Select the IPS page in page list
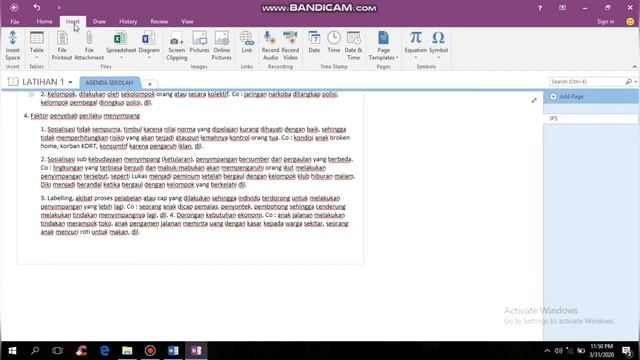Viewport: 640px width, 360px height. pyautogui.click(x=590, y=118)
